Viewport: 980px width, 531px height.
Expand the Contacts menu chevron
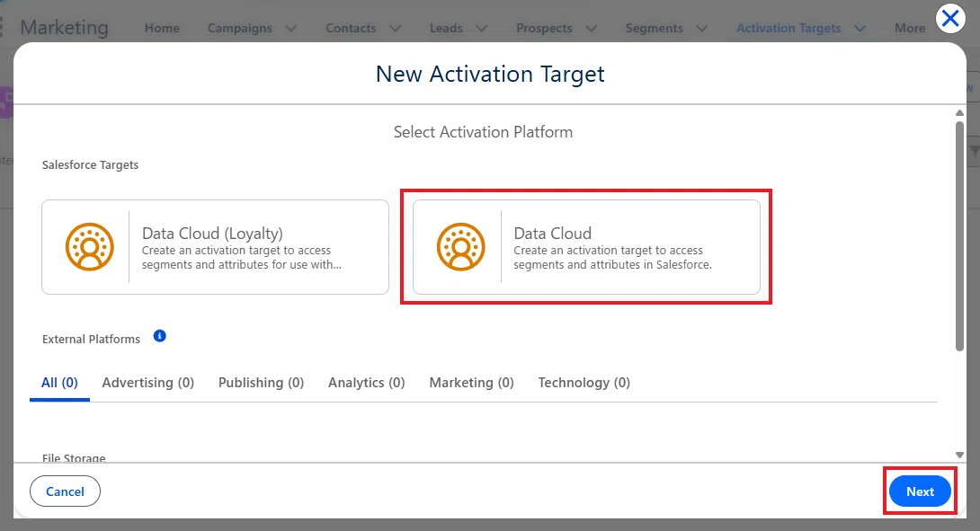(x=395, y=28)
